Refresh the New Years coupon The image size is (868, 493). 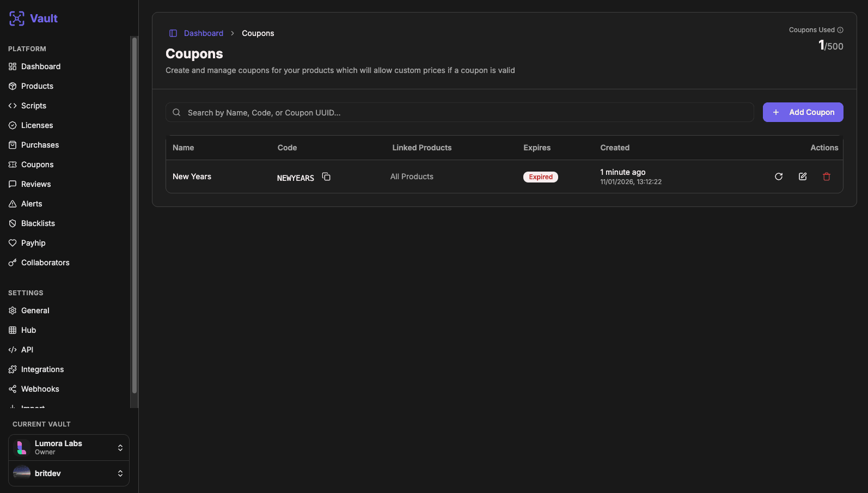tap(779, 176)
